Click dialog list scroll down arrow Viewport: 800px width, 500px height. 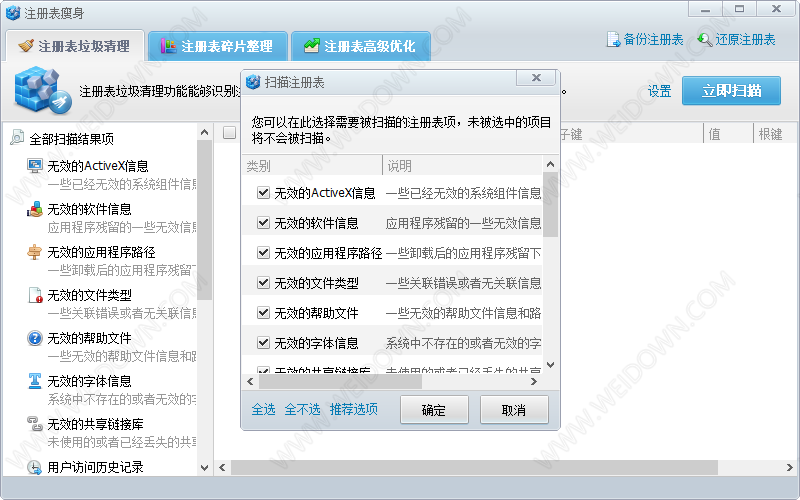[550, 364]
